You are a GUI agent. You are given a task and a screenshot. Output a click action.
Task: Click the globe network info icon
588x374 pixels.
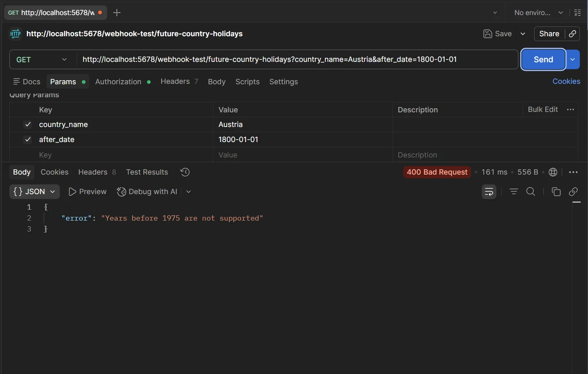coord(553,172)
